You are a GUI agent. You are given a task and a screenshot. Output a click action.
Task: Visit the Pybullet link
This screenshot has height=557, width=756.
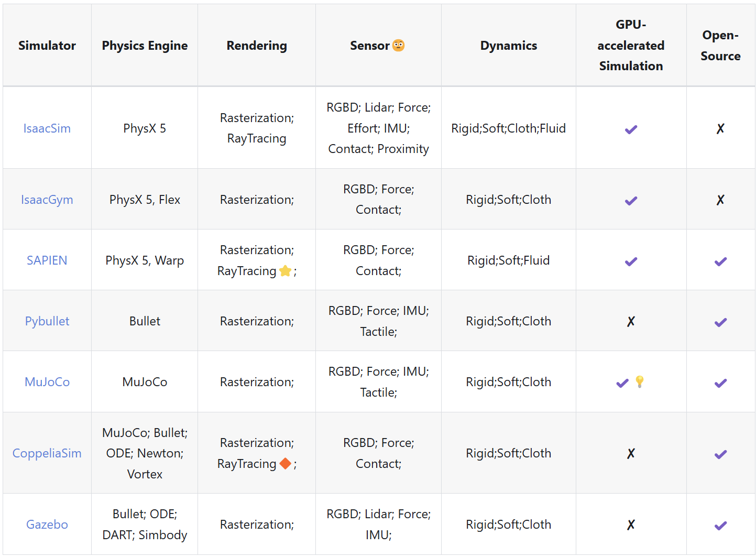(47, 321)
